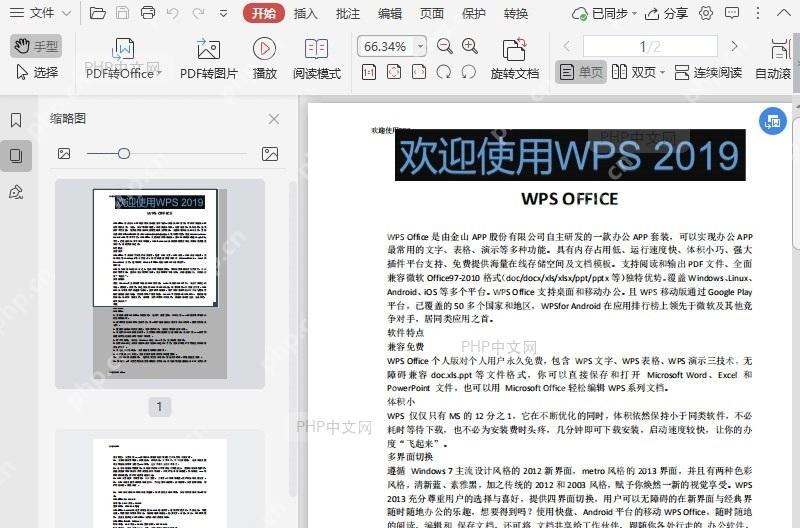This screenshot has height=528, width=800.
Task: Open the 文件 menu
Action: [32, 13]
